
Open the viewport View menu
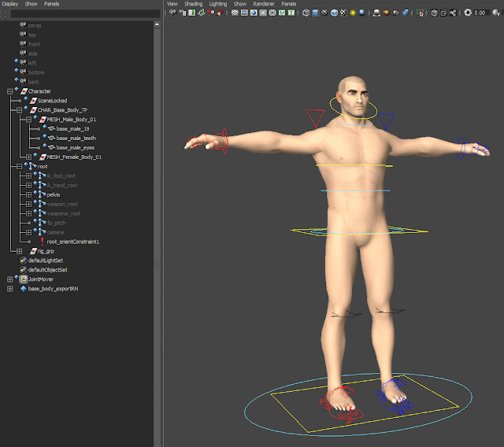click(x=172, y=4)
